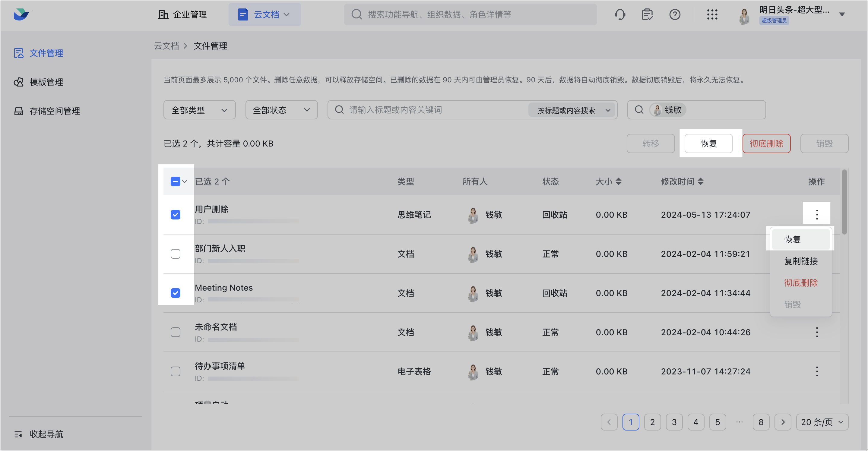Choose 销毁 in the context menu
The width and height of the screenshot is (868, 451).
(x=801, y=304)
